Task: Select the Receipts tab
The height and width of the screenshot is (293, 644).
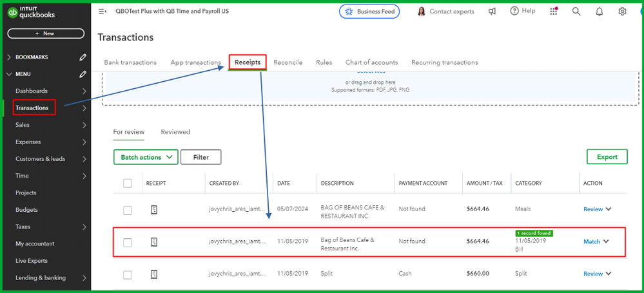Action: tap(248, 62)
